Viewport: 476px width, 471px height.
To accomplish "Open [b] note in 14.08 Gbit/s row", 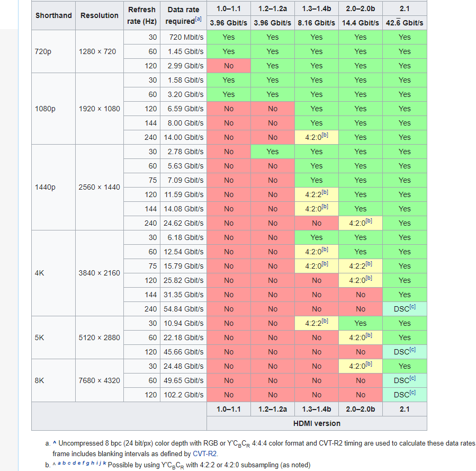I will pos(325,207).
